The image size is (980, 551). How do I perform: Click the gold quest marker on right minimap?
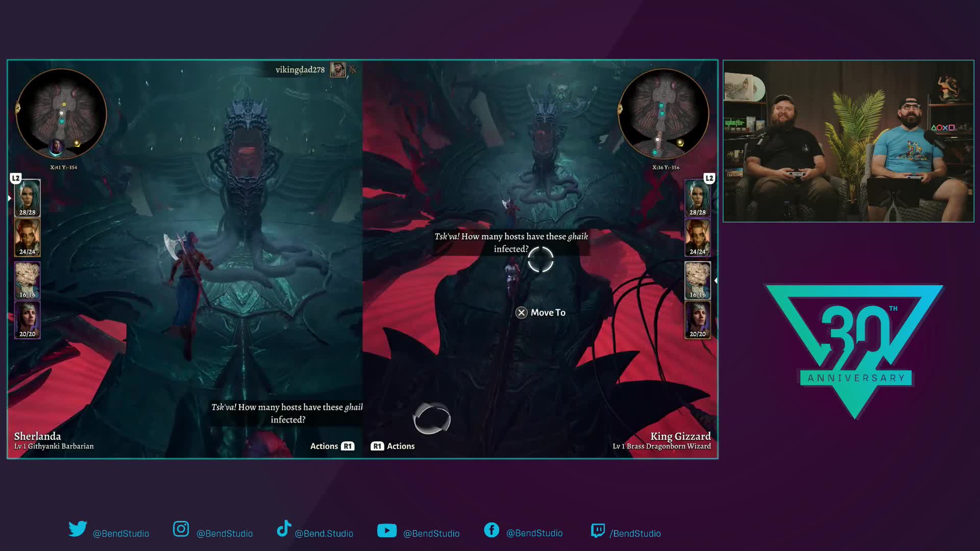tap(680, 142)
